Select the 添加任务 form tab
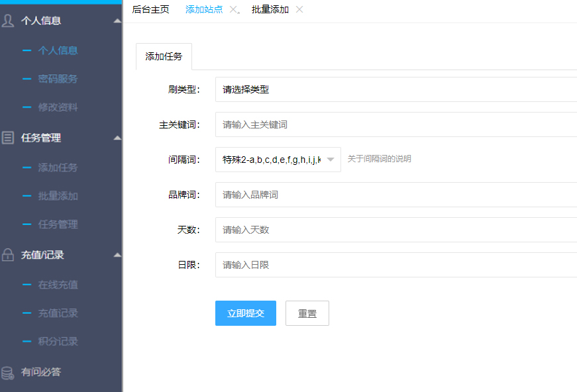The width and height of the screenshot is (577, 392). click(164, 57)
